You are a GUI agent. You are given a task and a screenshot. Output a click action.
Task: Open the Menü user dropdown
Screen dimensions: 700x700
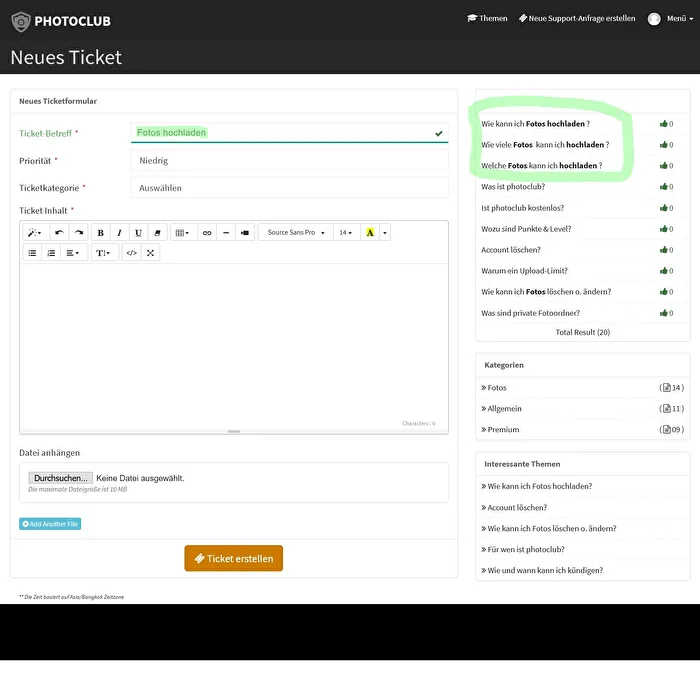[680, 18]
